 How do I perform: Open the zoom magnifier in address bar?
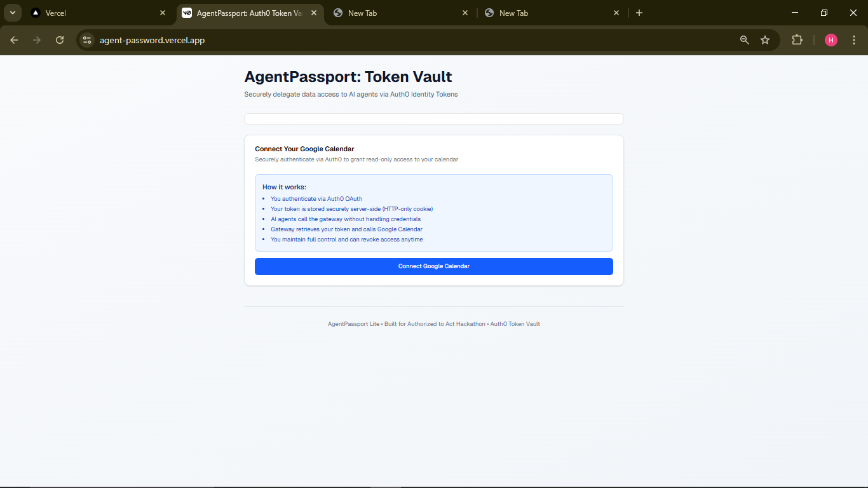tap(745, 40)
